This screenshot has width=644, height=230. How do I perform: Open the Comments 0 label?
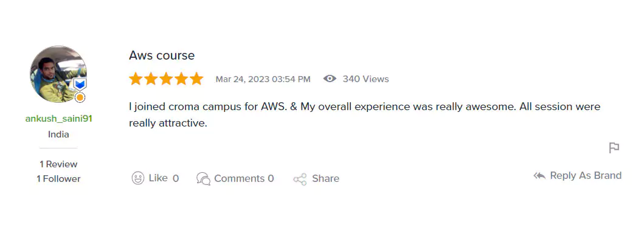[x=244, y=179]
